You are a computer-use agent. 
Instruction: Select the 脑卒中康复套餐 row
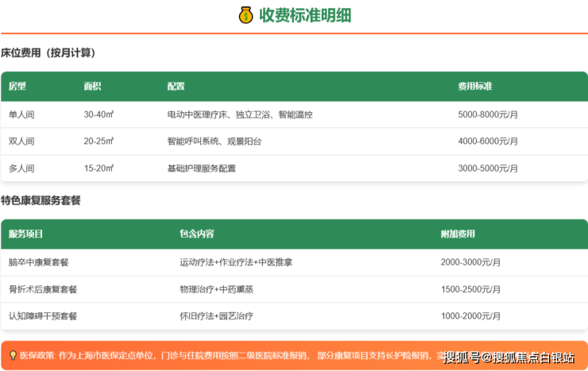tap(37, 262)
